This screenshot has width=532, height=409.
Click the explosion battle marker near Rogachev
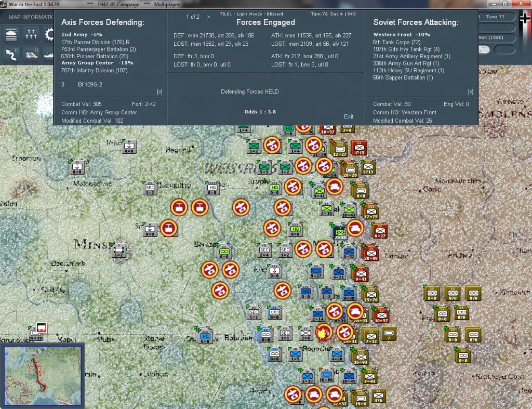[324, 333]
